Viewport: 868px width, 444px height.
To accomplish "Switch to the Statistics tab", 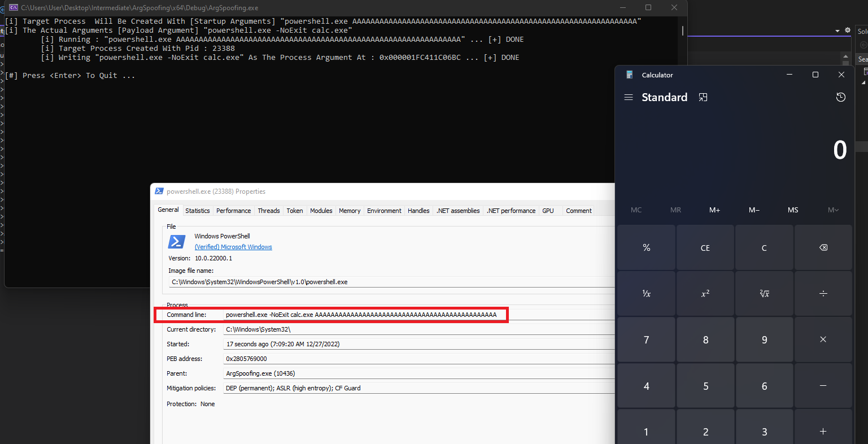I will [x=198, y=211].
